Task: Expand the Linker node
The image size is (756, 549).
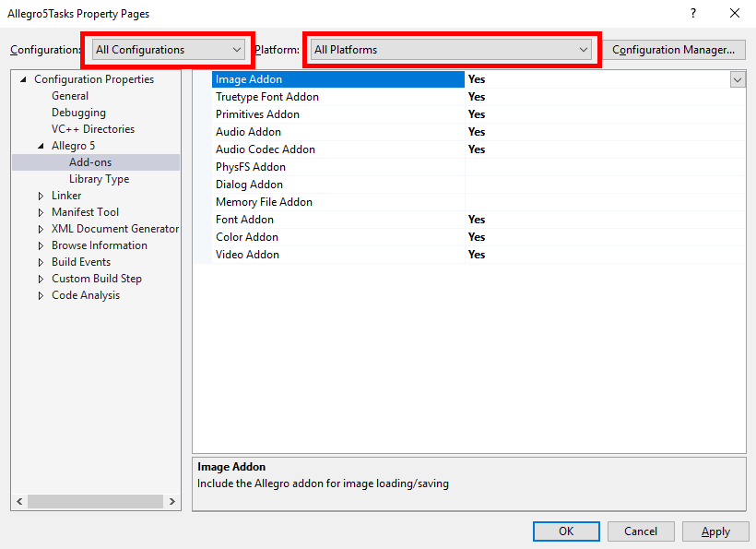Action: [41, 196]
